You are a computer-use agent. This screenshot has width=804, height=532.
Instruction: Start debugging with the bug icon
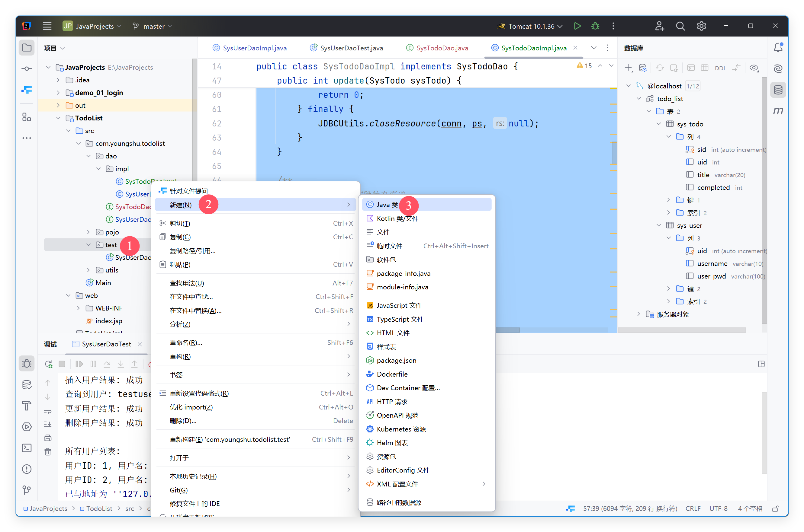pos(595,26)
